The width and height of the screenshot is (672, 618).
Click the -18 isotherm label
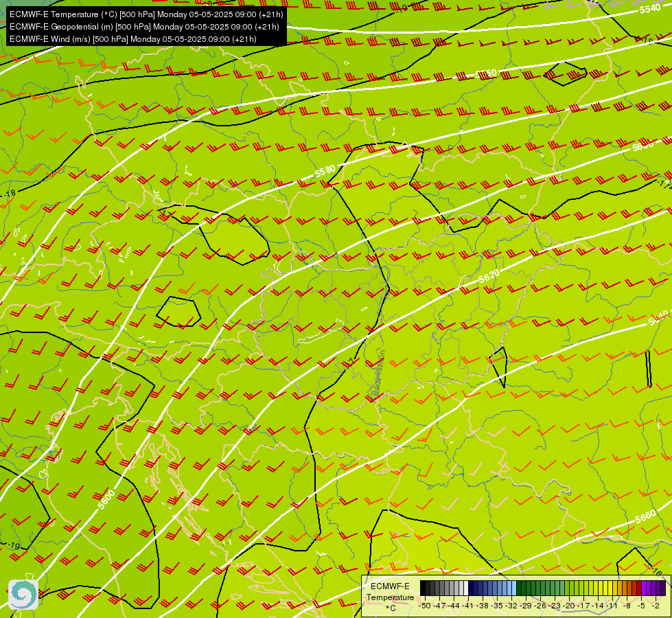pos(10,194)
